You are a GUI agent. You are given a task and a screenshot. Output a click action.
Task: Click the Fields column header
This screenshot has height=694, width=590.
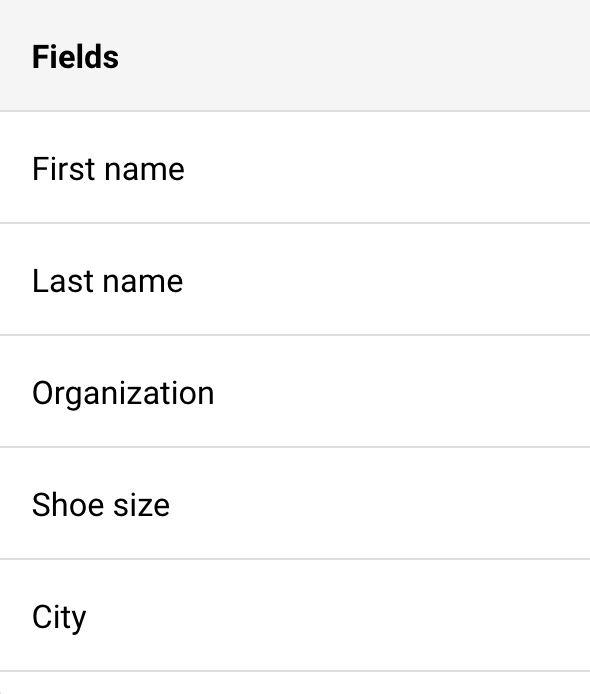coord(295,55)
